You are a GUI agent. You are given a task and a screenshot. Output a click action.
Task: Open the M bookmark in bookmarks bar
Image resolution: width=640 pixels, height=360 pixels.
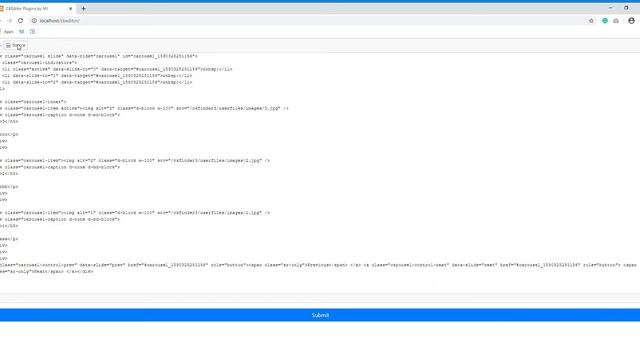pos(22,31)
